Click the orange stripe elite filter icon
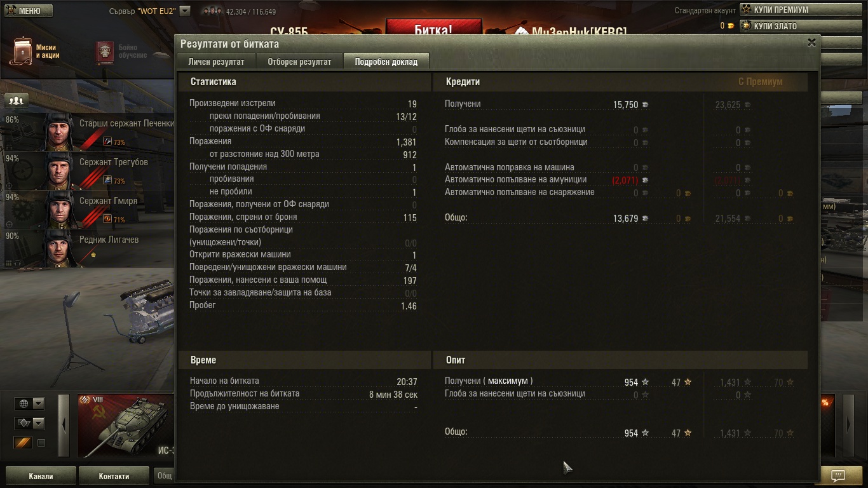The image size is (868, 488). [x=23, y=442]
